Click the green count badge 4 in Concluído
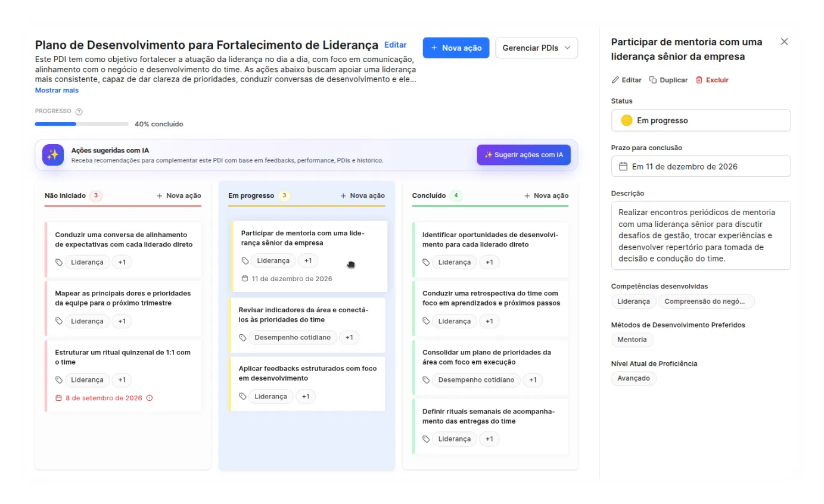Viewport: 824px width, 504px height. coord(456,195)
